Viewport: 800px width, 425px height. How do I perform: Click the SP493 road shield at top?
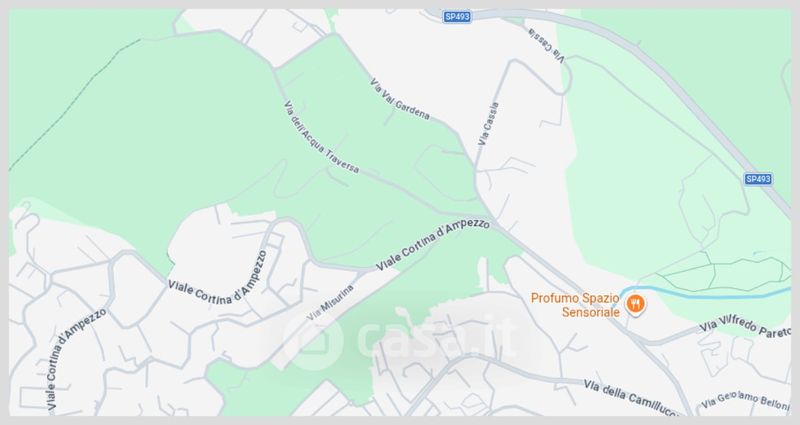point(457,17)
